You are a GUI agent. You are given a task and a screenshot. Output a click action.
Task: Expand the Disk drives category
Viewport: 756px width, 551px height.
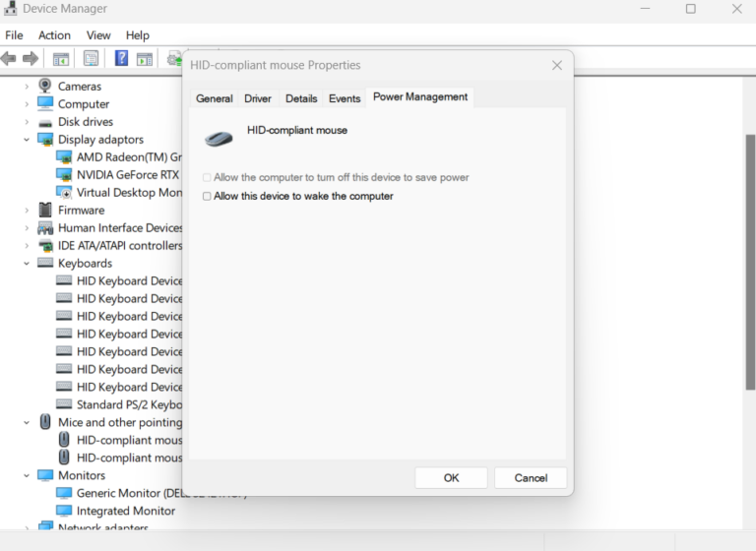coord(27,122)
